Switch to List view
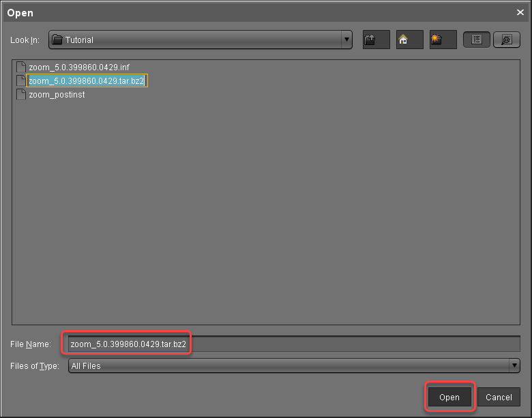 click(x=477, y=40)
